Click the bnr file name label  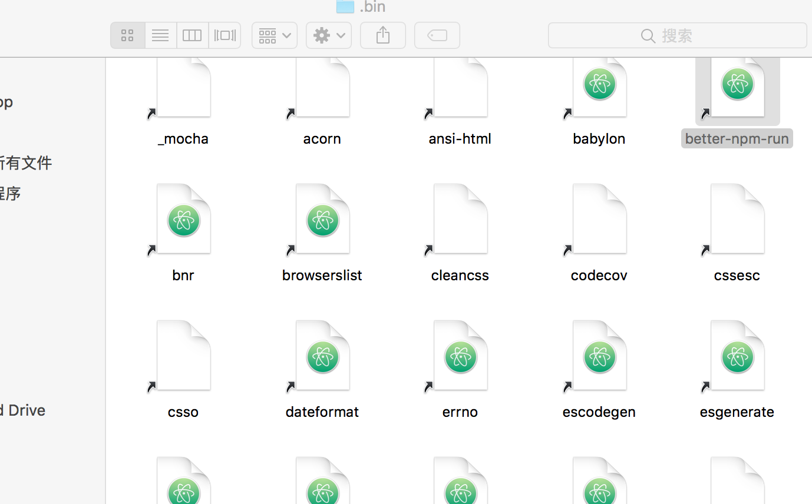click(183, 275)
